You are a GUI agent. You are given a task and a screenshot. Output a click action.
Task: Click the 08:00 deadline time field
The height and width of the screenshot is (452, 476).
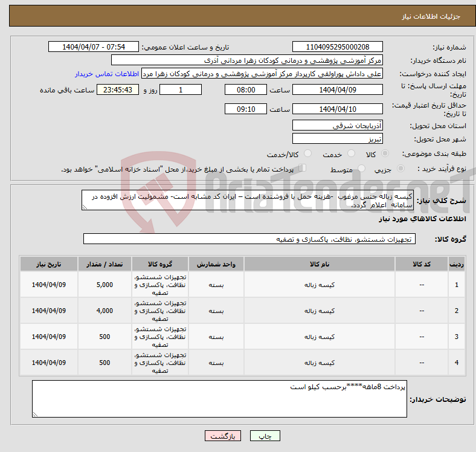pyautogui.click(x=246, y=89)
